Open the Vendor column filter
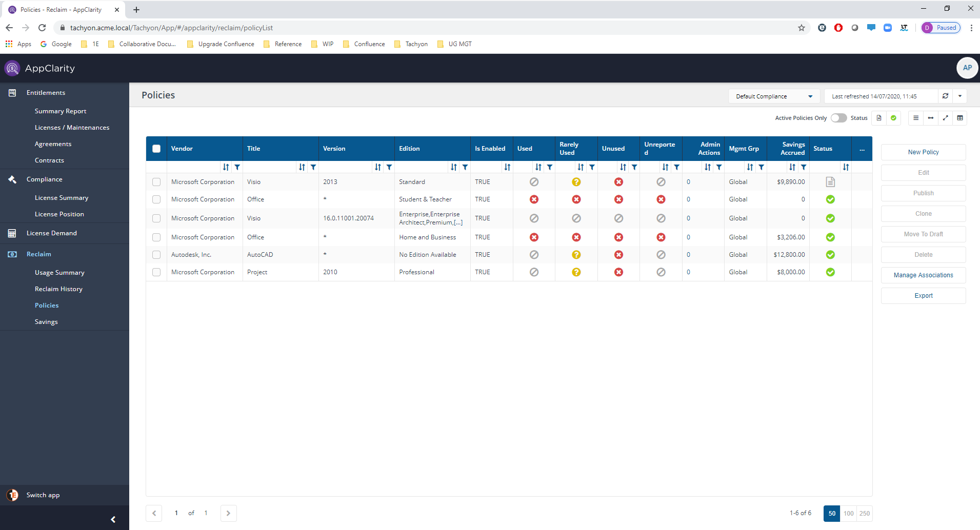The height and width of the screenshot is (530, 980). point(237,167)
